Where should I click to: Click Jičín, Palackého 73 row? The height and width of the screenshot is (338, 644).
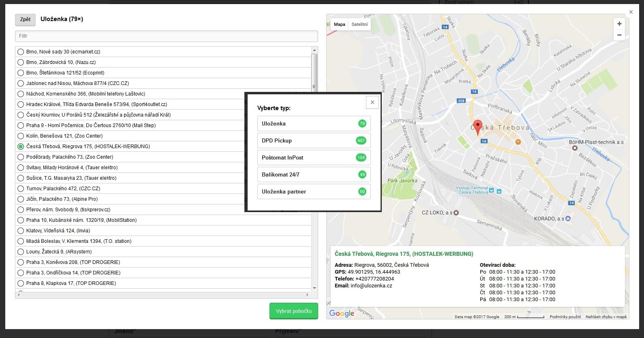click(x=163, y=199)
